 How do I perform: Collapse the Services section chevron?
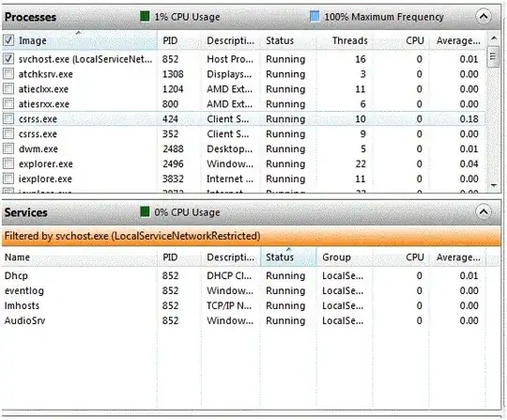(x=484, y=212)
